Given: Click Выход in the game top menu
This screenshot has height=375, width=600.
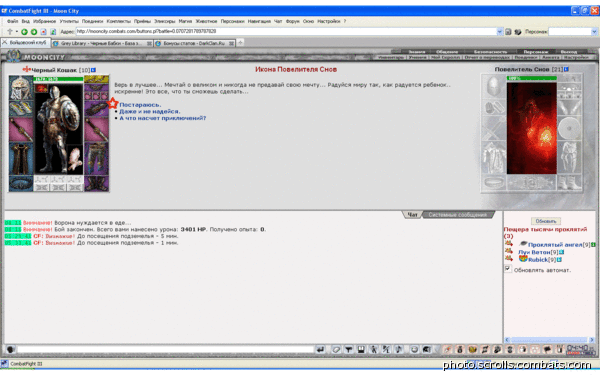Looking at the screenshot, I should point(569,52).
